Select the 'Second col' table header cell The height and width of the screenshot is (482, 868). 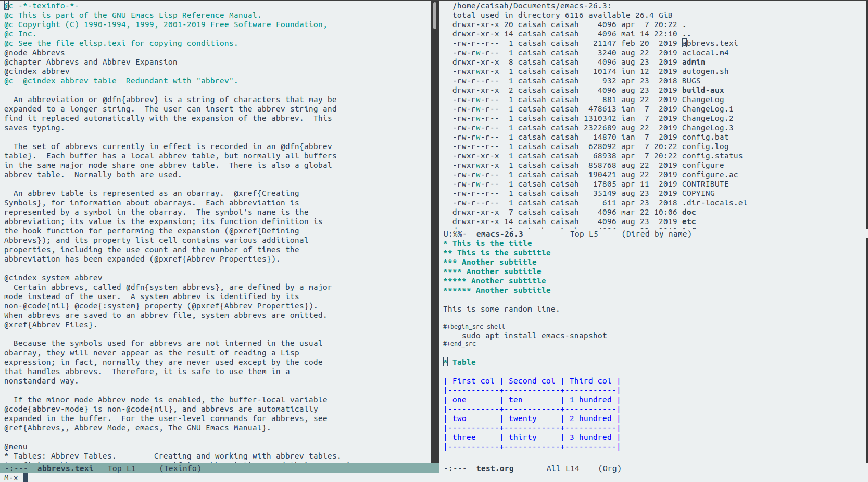tap(532, 381)
